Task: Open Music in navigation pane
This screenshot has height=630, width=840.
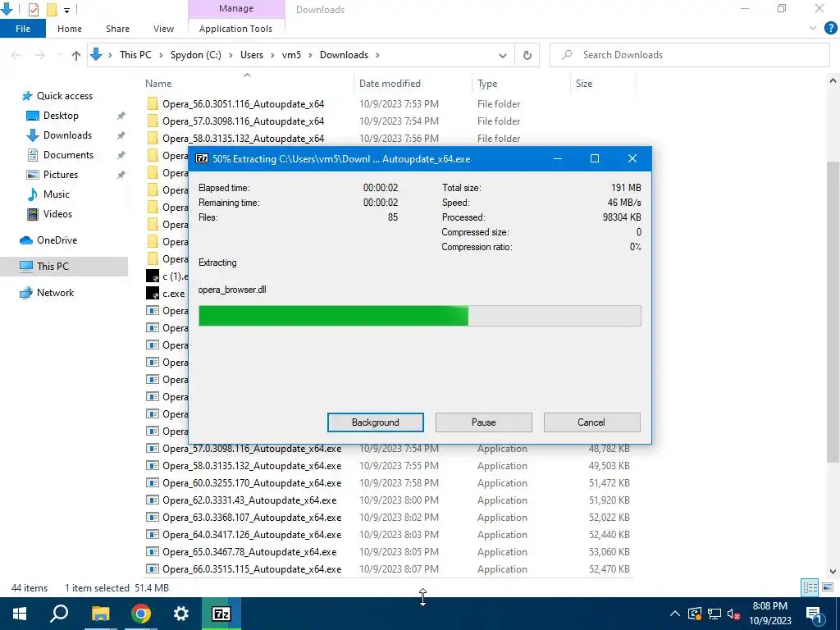Action: pyautogui.click(x=57, y=194)
